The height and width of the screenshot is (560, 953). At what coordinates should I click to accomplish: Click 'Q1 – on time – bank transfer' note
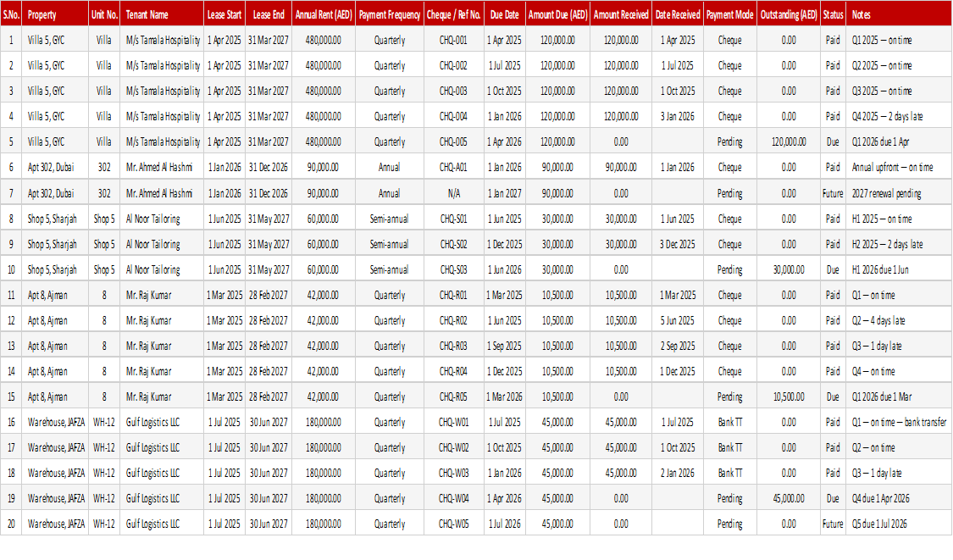[x=898, y=422]
